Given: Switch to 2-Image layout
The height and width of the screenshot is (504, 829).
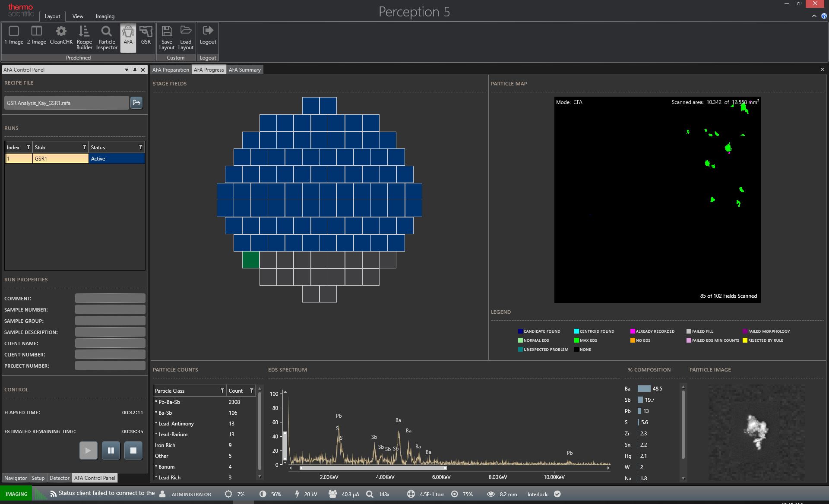Looking at the screenshot, I should (x=36, y=35).
